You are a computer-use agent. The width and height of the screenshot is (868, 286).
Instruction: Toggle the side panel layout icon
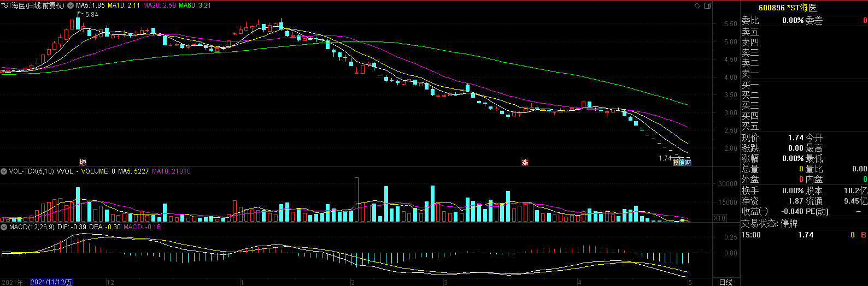pyautogui.click(x=707, y=6)
